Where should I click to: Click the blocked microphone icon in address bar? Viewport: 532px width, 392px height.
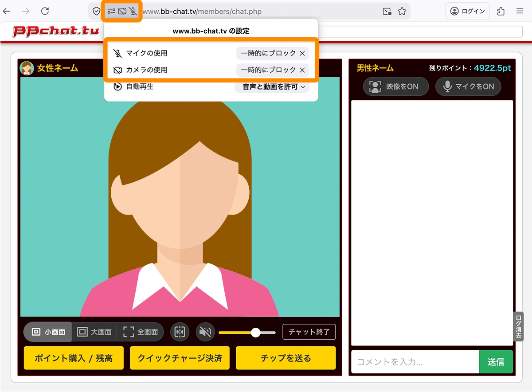[133, 11]
